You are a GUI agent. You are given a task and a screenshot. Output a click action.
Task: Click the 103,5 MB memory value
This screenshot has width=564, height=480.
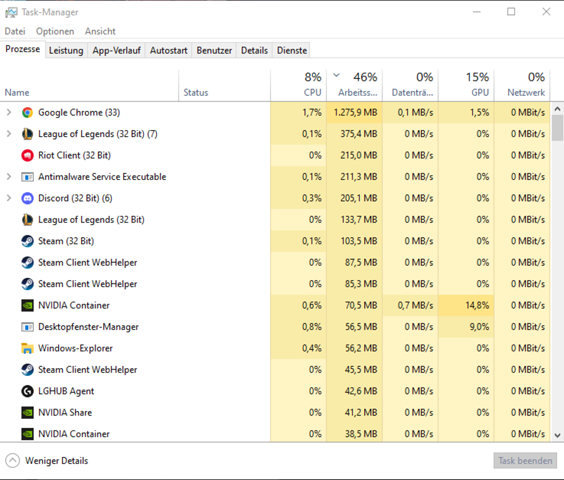pyautogui.click(x=359, y=241)
